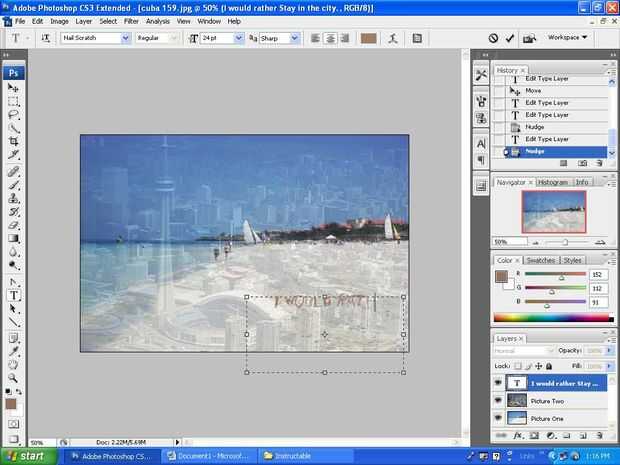Viewport: 620px width, 465px height.
Task: Toggle the Character and Paragraph palettes
Action: (417, 38)
